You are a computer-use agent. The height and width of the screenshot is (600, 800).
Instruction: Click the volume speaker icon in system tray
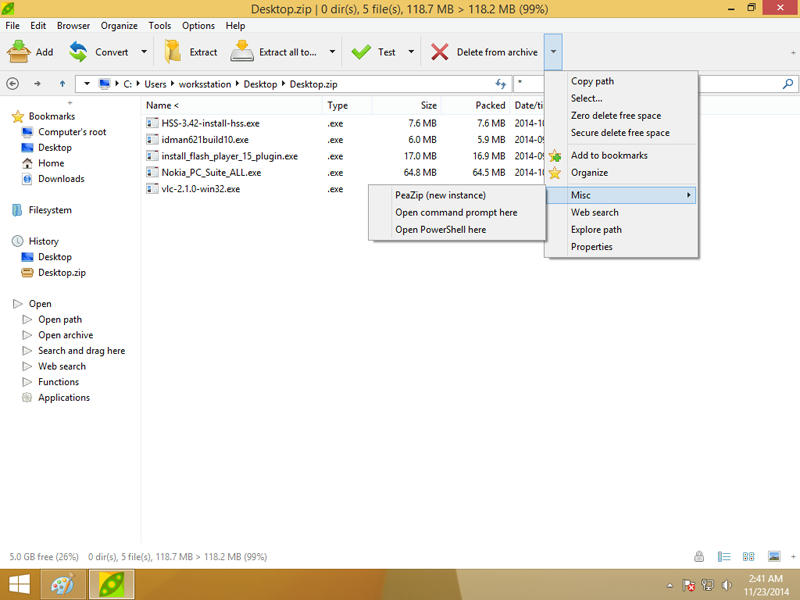727,585
